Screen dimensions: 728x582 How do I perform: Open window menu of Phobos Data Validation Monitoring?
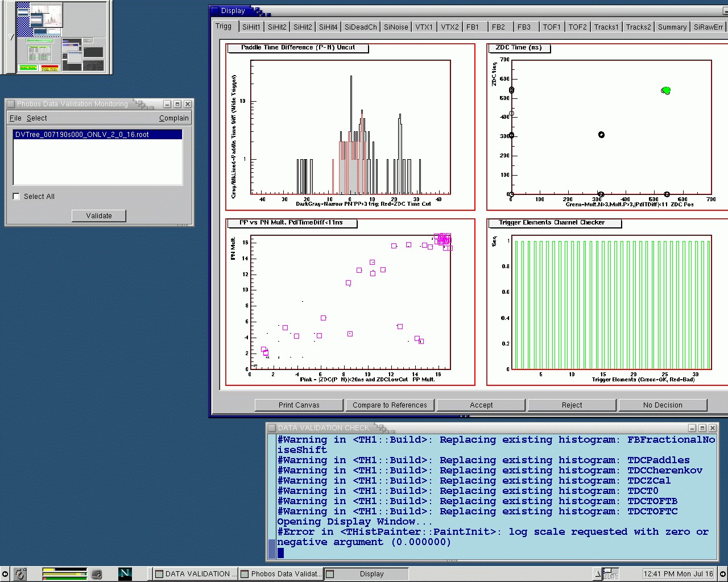pos(11,104)
